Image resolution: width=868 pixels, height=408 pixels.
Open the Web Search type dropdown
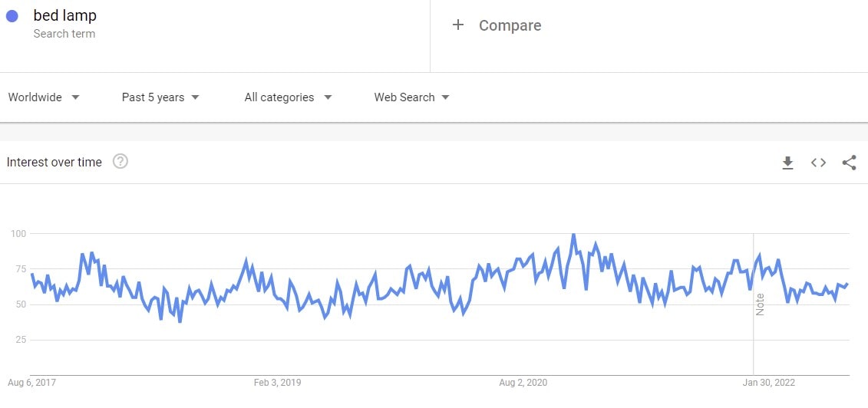click(x=411, y=97)
